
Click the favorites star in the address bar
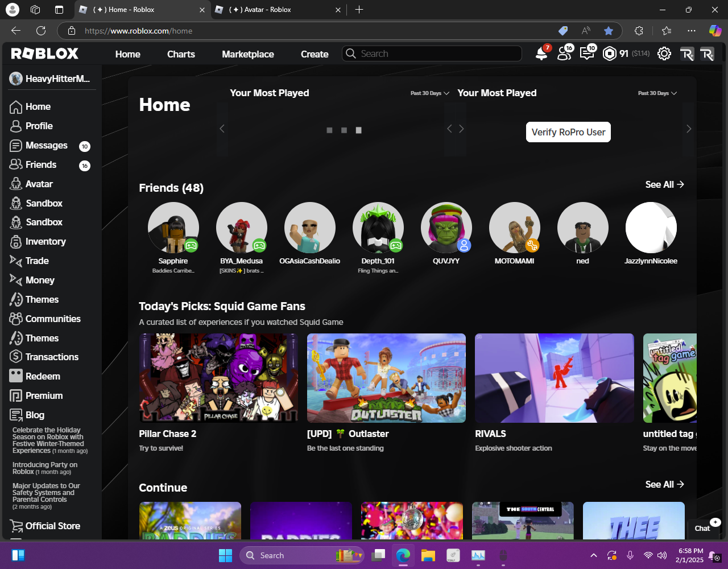click(609, 31)
